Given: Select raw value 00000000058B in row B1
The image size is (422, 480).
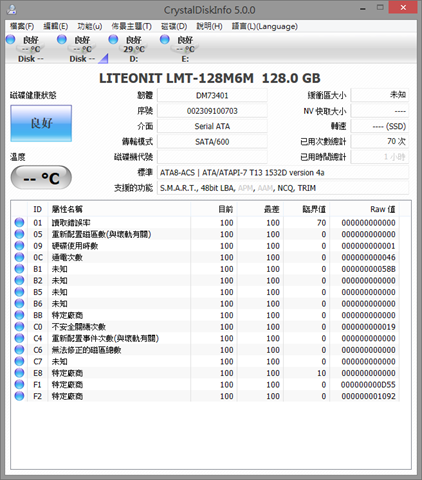Looking at the screenshot, I should point(368,269).
